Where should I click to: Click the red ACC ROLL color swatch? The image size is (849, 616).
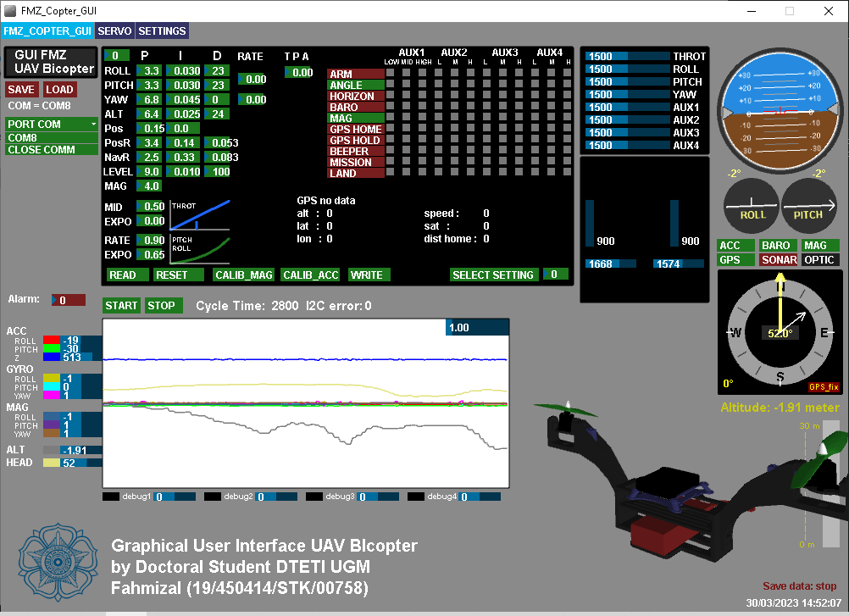coord(52,340)
